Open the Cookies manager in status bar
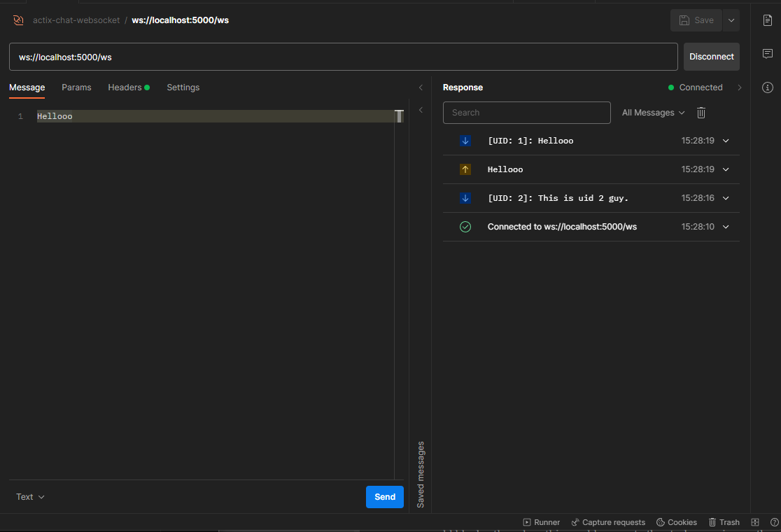This screenshot has width=781, height=532. [x=677, y=522]
